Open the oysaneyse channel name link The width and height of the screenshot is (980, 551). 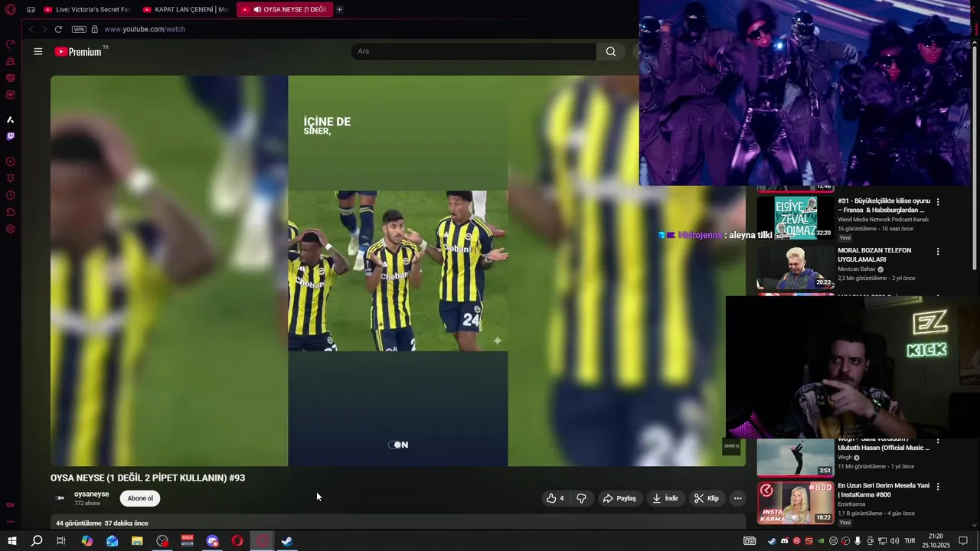(91, 494)
